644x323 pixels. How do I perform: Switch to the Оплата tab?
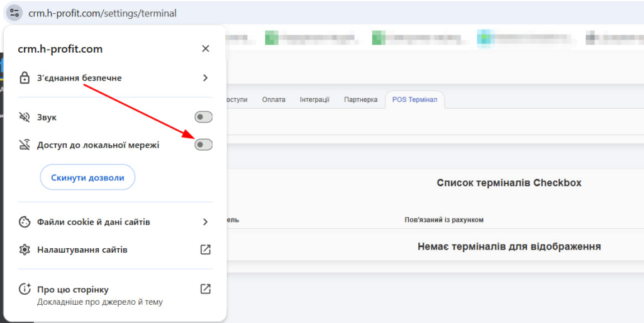(274, 100)
